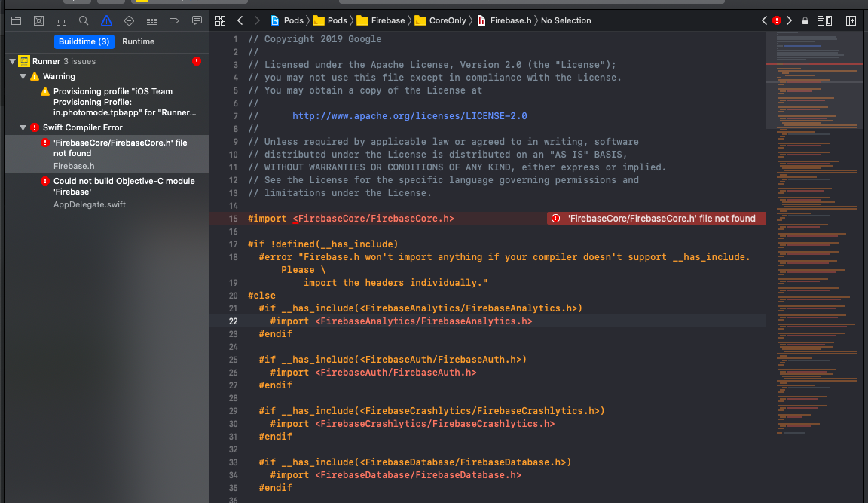Collapse the Swift Compiler Error group
The image size is (868, 503).
(23, 127)
